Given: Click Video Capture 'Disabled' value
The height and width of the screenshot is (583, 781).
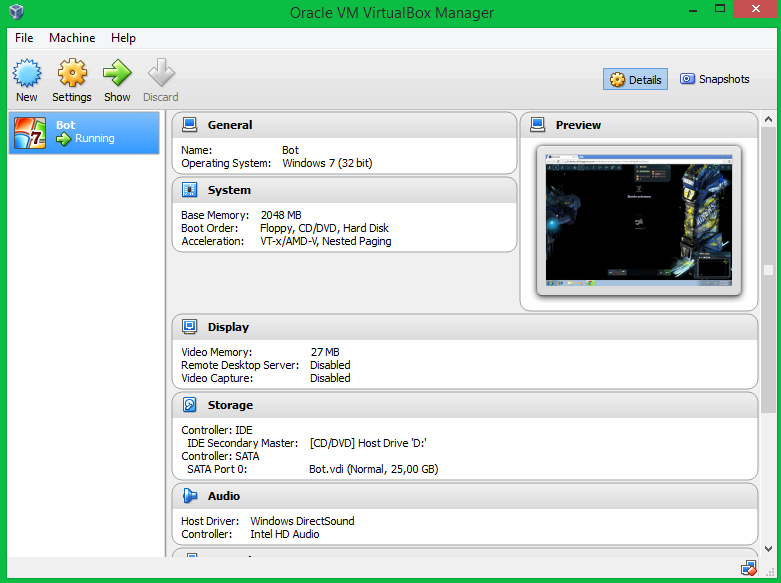Looking at the screenshot, I should (330, 378).
